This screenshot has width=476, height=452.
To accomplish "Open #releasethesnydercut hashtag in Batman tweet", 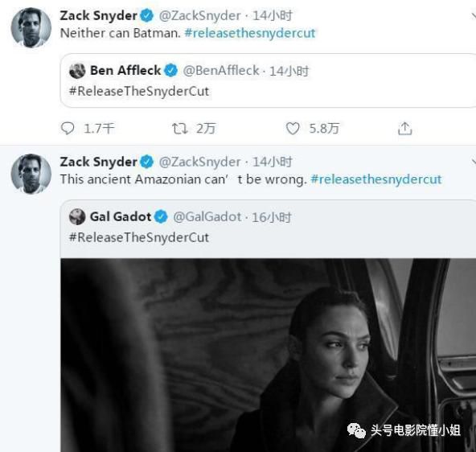I will point(250,33).
